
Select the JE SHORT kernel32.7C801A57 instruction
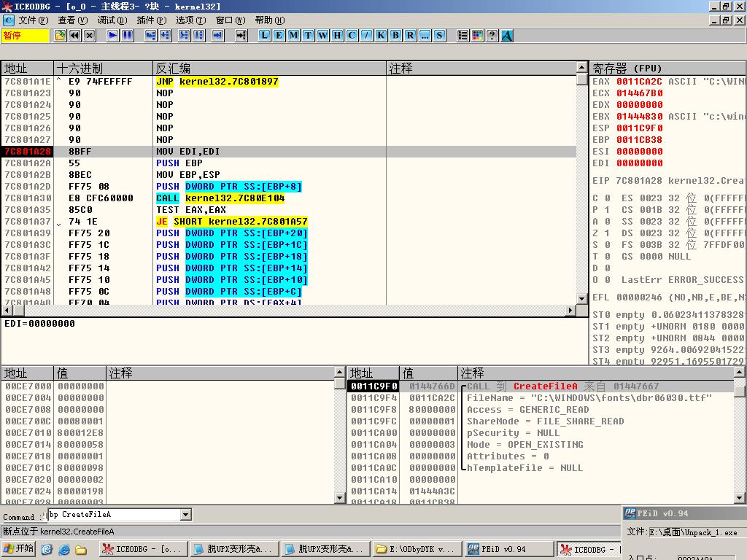tap(231, 222)
